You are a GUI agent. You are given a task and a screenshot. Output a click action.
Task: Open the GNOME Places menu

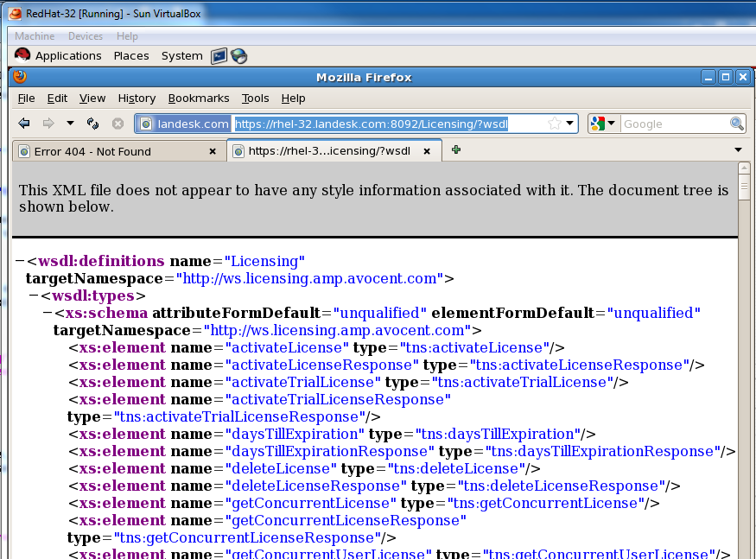click(131, 56)
